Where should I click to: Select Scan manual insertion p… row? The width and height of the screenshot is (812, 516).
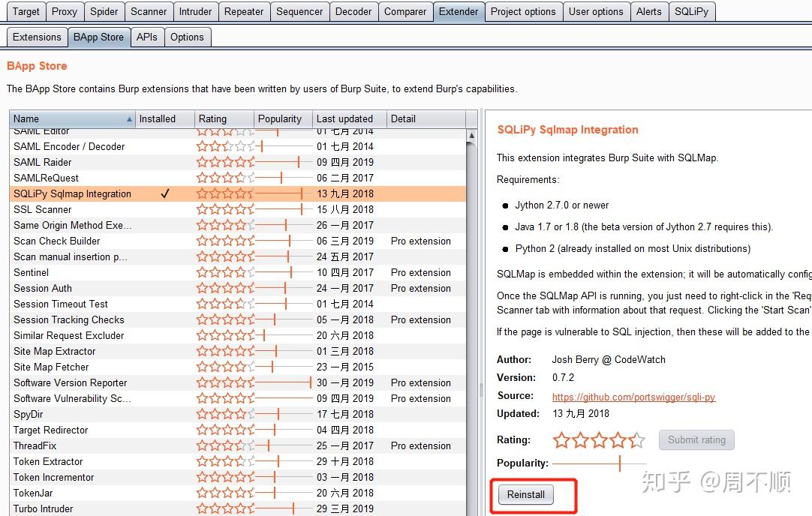[238, 256]
